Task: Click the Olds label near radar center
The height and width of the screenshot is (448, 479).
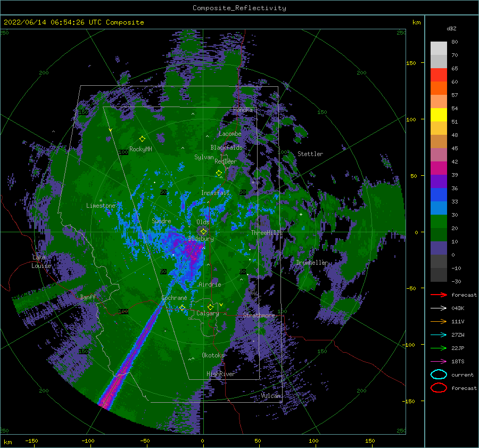Action: 203,222
